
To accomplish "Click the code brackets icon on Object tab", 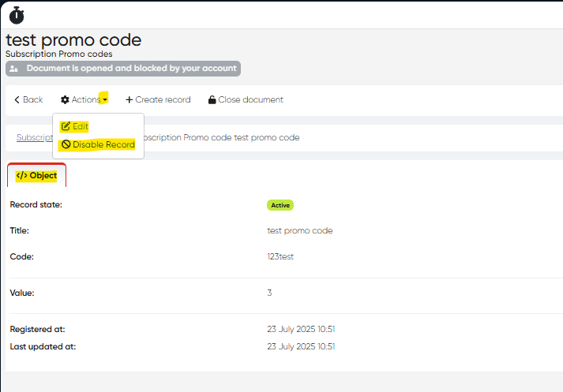I will 21,176.
